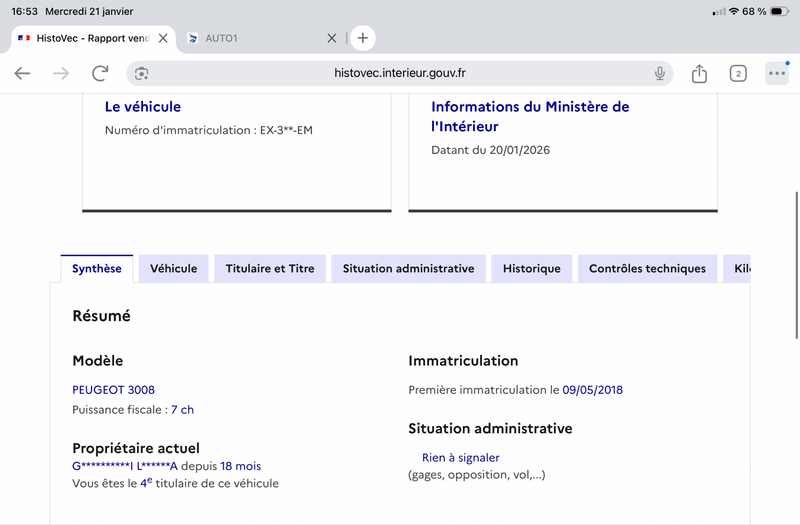Open the browser three-dots menu
800x525 pixels.
tap(777, 73)
